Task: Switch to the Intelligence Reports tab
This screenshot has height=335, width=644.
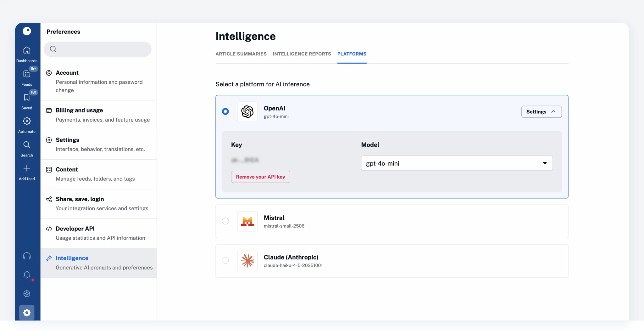Action: pos(302,54)
